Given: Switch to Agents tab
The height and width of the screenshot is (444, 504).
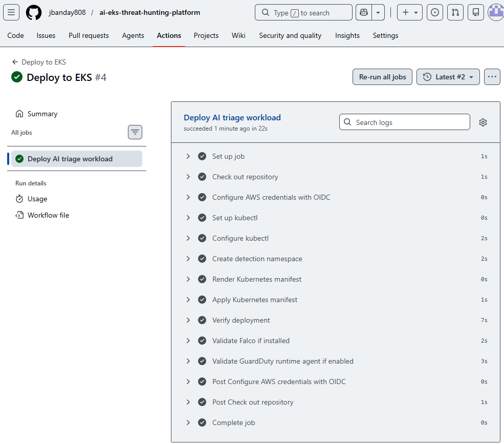Looking at the screenshot, I should (x=133, y=35).
